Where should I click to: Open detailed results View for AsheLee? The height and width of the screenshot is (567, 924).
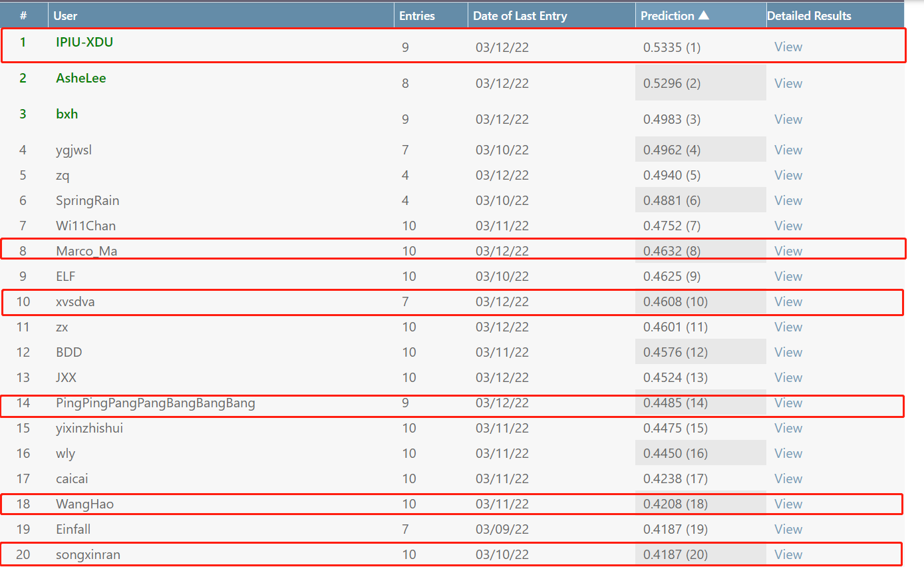pyautogui.click(x=788, y=83)
